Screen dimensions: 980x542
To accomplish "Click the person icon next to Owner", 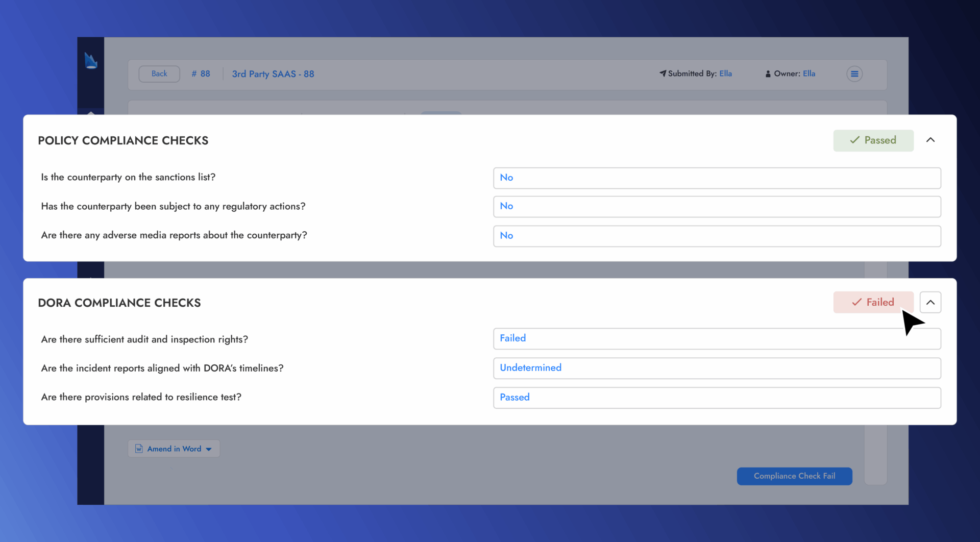I will pyautogui.click(x=769, y=73).
